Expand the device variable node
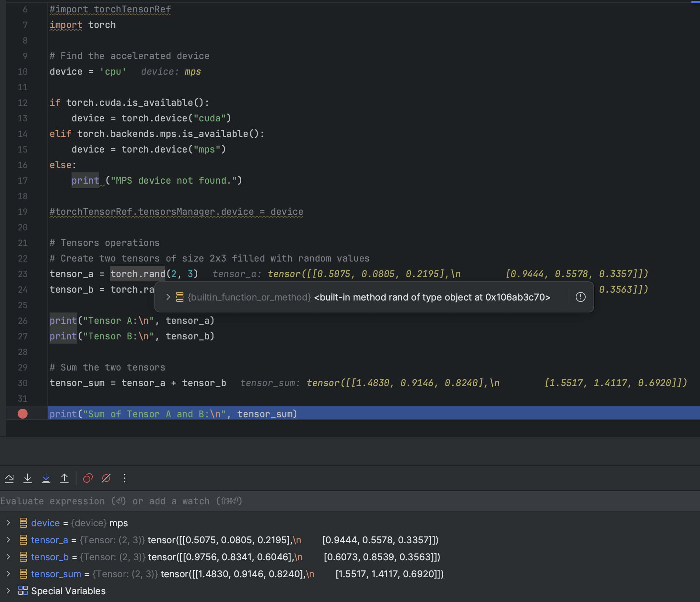The image size is (700, 602). pos(8,523)
